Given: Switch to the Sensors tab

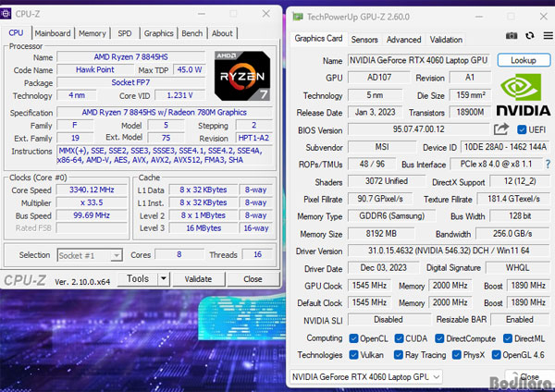Looking at the screenshot, I should tap(364, 40).
